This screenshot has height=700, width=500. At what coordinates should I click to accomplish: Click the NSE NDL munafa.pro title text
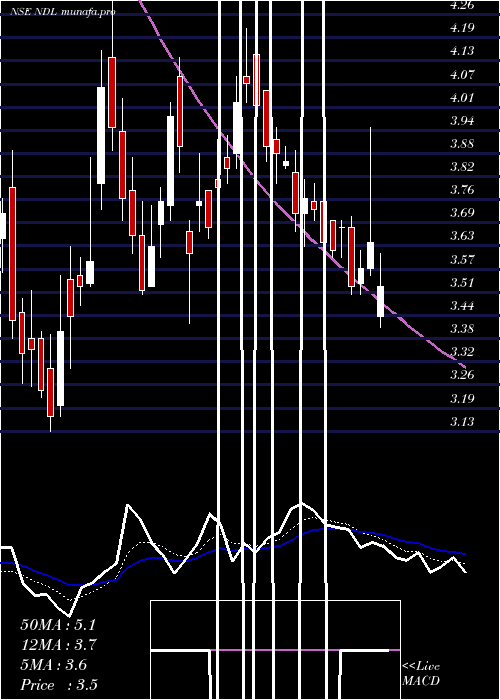tap(63, 12)
